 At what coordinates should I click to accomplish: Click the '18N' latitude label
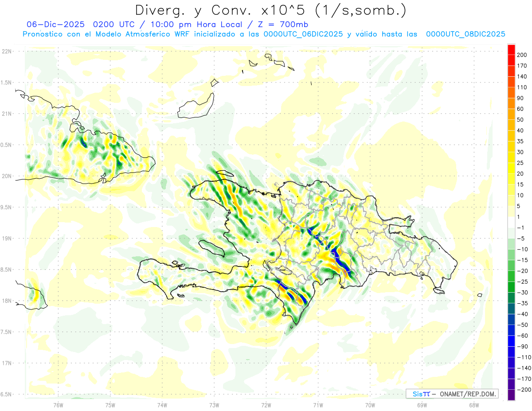click(7, 301)
